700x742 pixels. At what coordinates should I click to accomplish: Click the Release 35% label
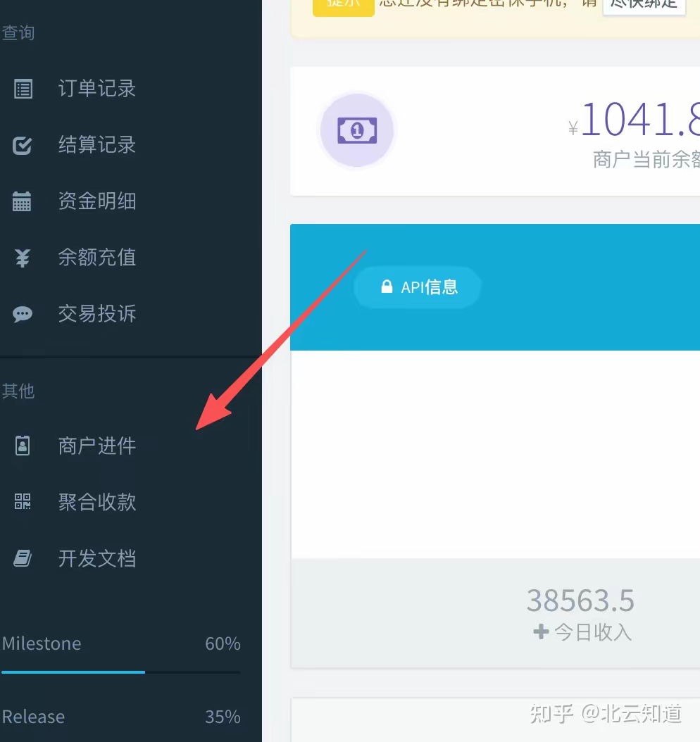pos(223,717)
